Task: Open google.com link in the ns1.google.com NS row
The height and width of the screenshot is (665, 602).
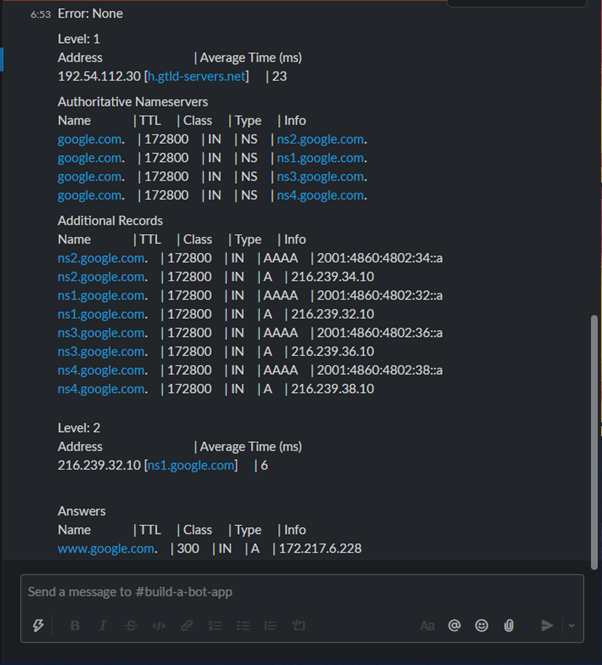Action: [90, 158]
